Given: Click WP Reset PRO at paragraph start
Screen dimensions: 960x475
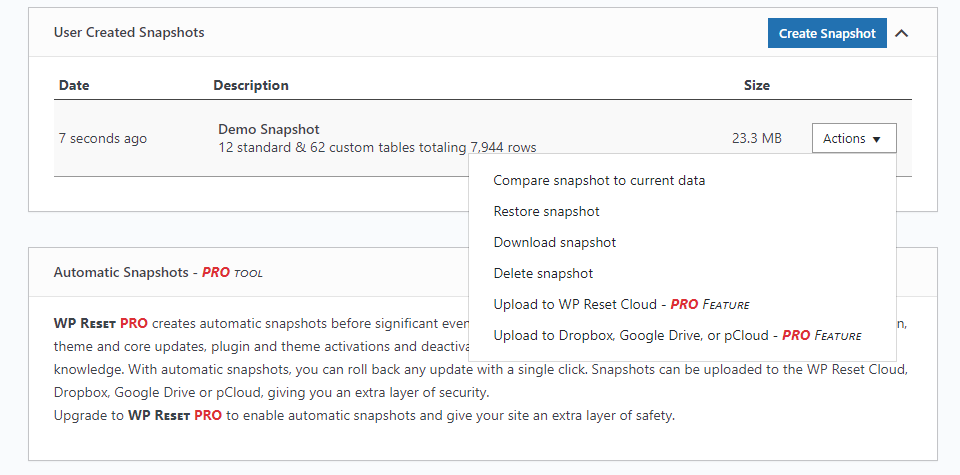Looking at the screenshot, I should (100, 324).
